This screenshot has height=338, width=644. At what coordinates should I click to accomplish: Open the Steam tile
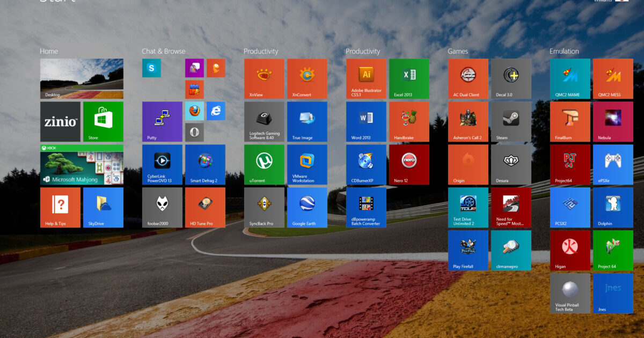click(511, 122)
